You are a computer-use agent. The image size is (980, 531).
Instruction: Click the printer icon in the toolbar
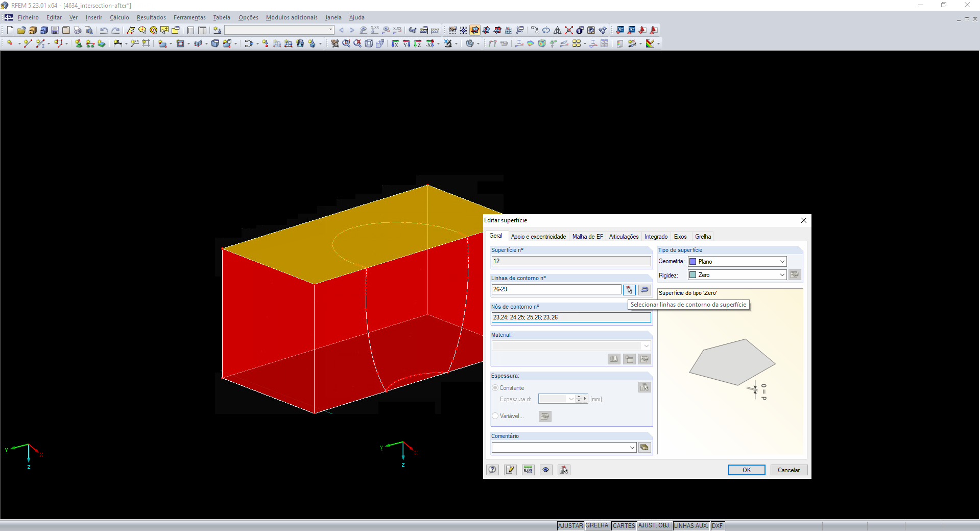pyautogui.click(x=77, y=30)
